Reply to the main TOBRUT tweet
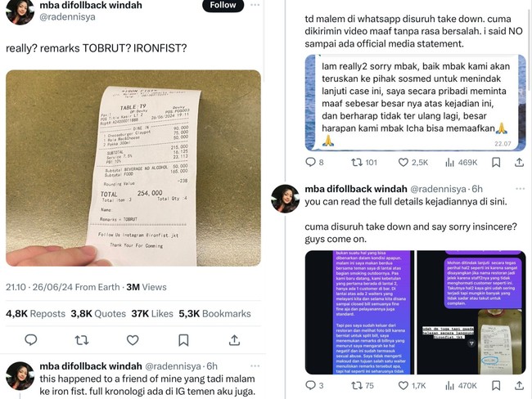 click(x=31, y=339)
